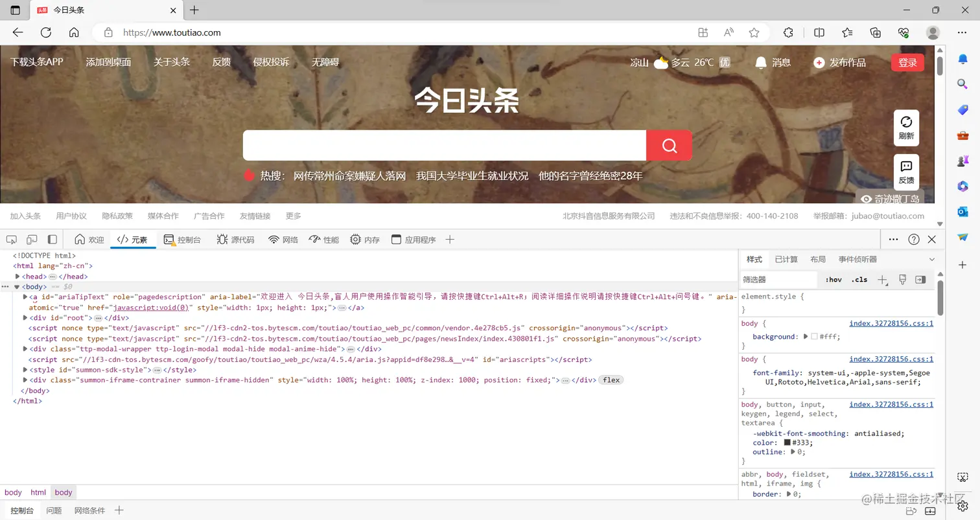Screen dimensions: 980x520
Task: Open index.32728156.css:1 link for background rule
Action: pos(891,323)
